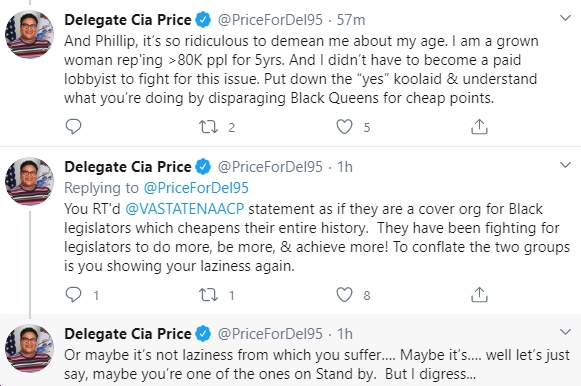
Task: Open Delegate Cia Price name on first tweet
Action: pos(128,20)
